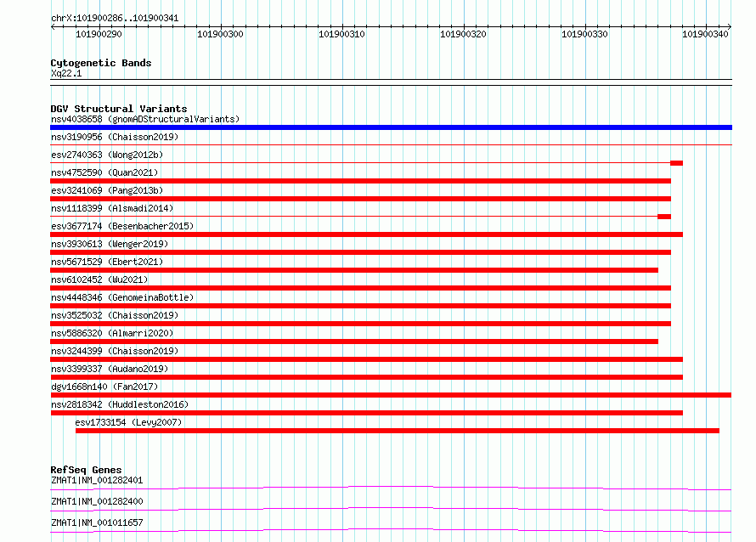Click ruler position label 101900310

(341, 34)
